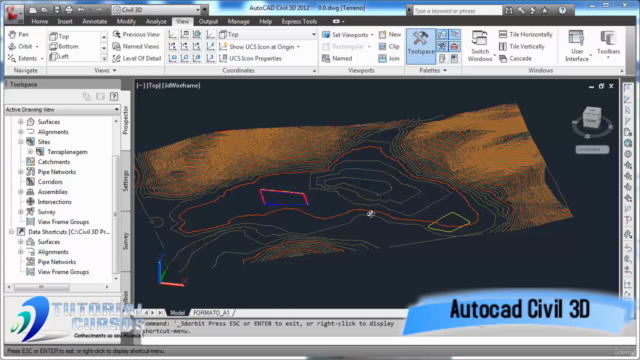Click the Undo icon in quick access toolbar
This screenshot has width=640, height=360.
[81, 10]
